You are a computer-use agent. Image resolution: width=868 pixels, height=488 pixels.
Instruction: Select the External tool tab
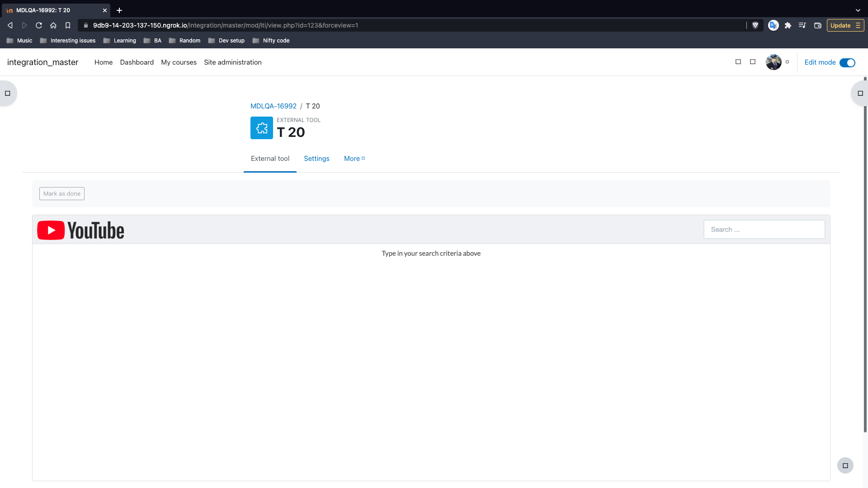[x=270, y=159]
